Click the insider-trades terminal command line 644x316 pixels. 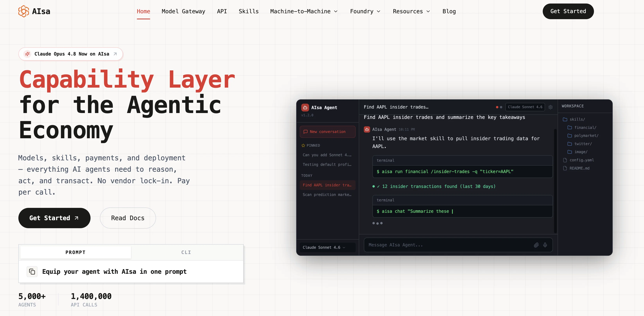445,171
